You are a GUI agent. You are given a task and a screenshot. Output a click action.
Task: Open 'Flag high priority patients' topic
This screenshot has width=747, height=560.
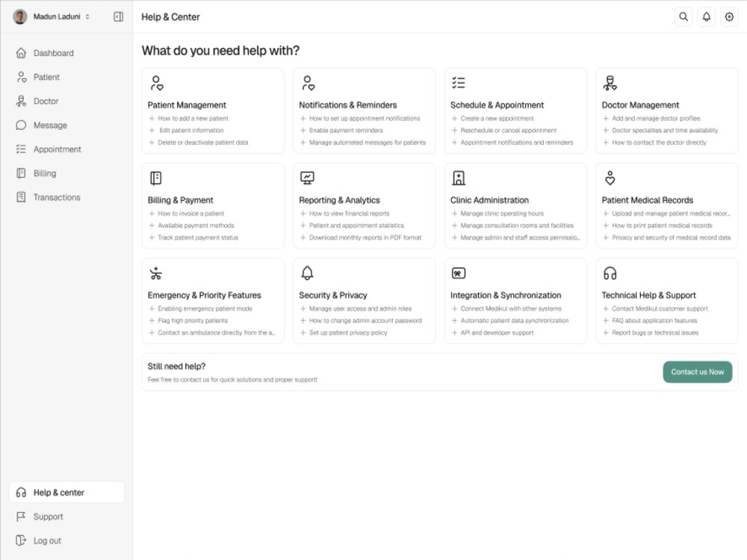[x=188, y=321]
